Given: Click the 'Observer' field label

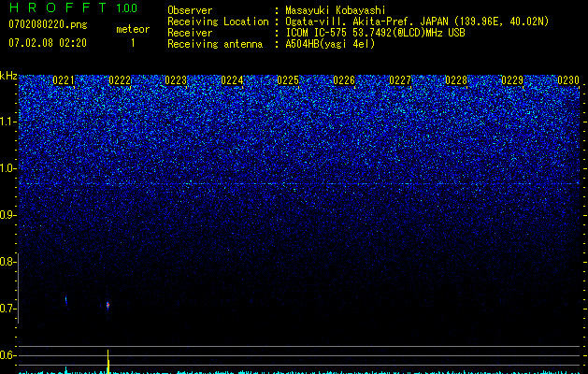Looking at the screenshot, I should pos(190,10).
